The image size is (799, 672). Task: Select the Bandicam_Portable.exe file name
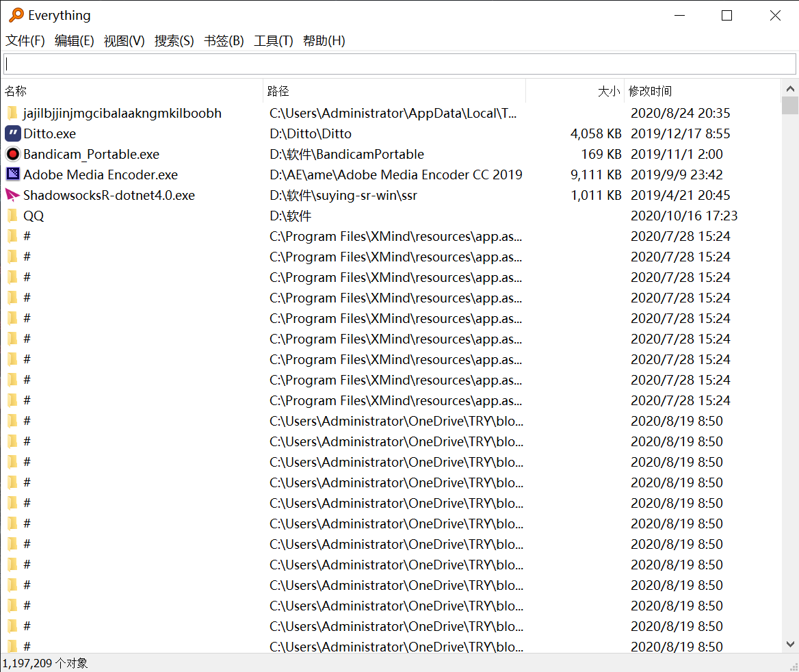[x=91, y=154]
